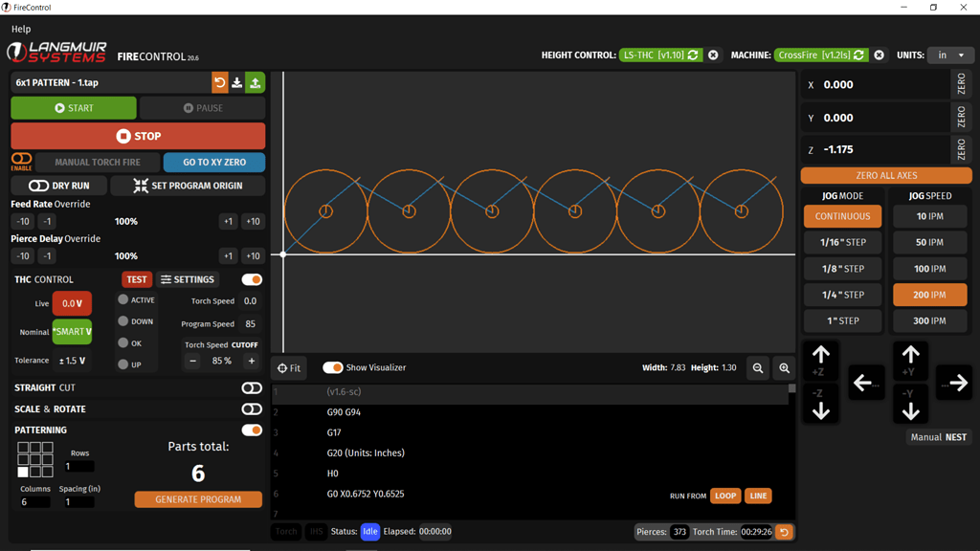Viewport: 980px width, 551px height.
Task: Click the undo program changes icon
Action: coord(220,83)
